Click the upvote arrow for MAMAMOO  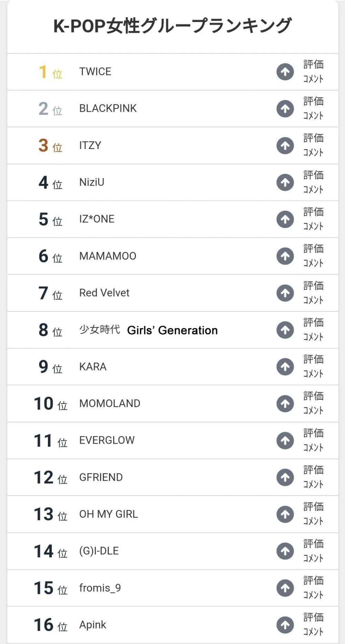pyautogui.click(x=285, y=256)
